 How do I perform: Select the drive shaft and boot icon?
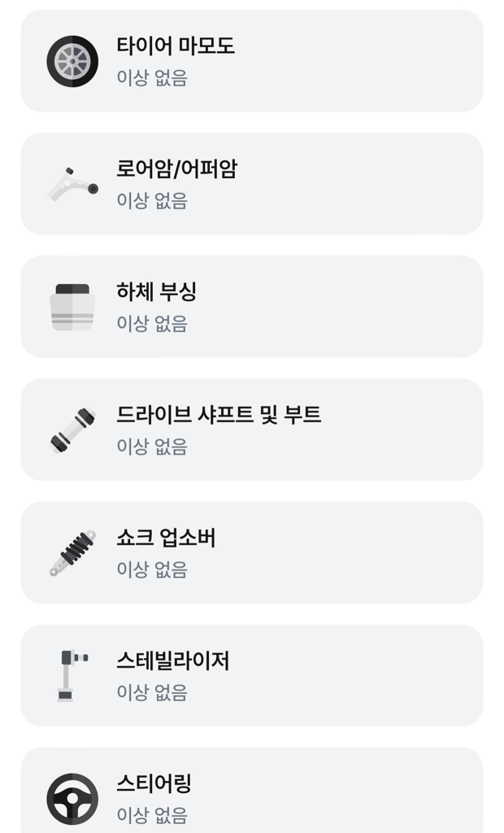(x=72, y=430)
